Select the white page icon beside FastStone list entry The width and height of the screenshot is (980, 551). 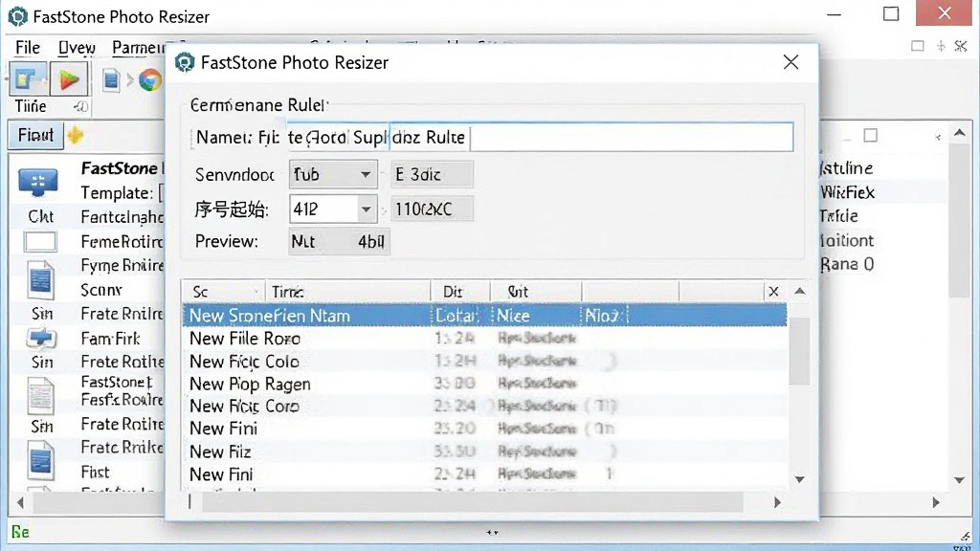[40, 395]
